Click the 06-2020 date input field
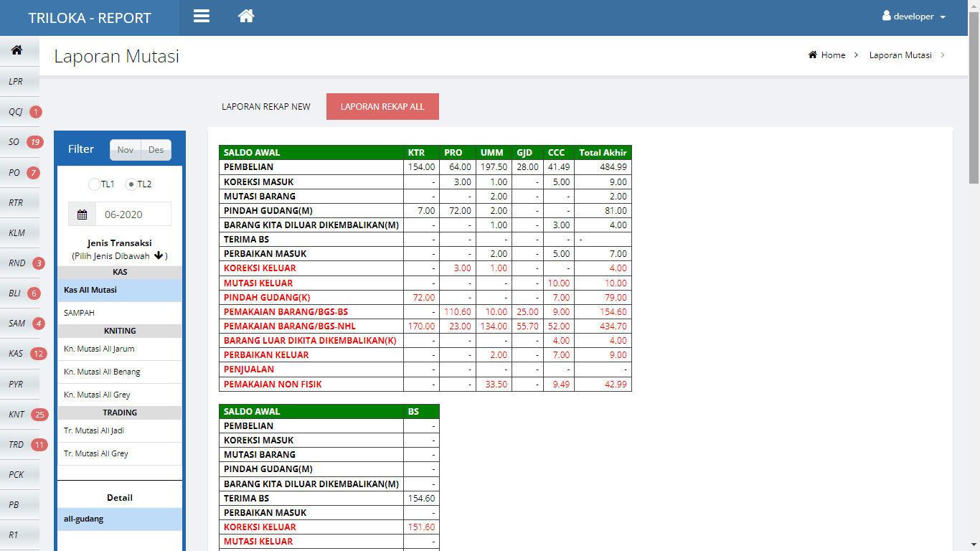This screenshot has height=551, width=980. tap(133, 215)
